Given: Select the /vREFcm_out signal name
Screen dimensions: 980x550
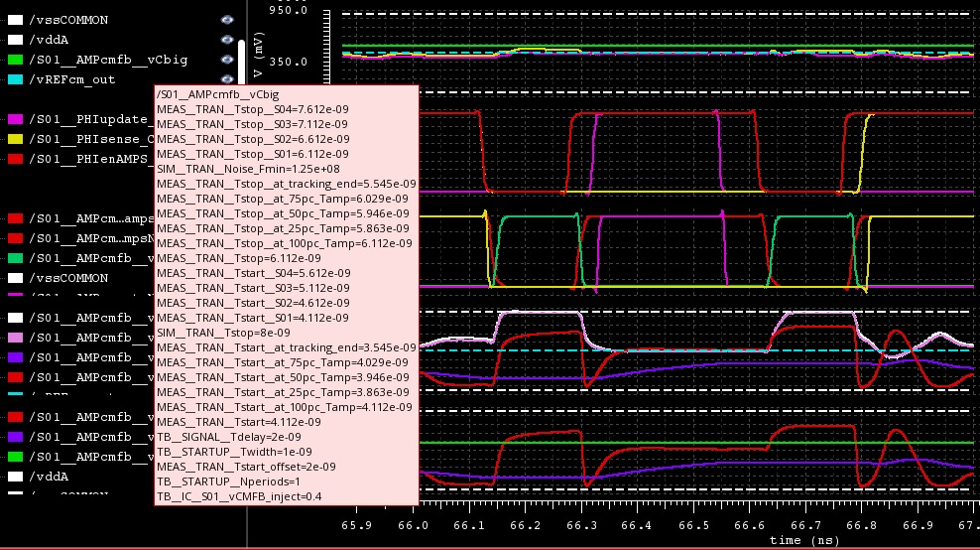Looking at the screenshot, I should 71,79.
